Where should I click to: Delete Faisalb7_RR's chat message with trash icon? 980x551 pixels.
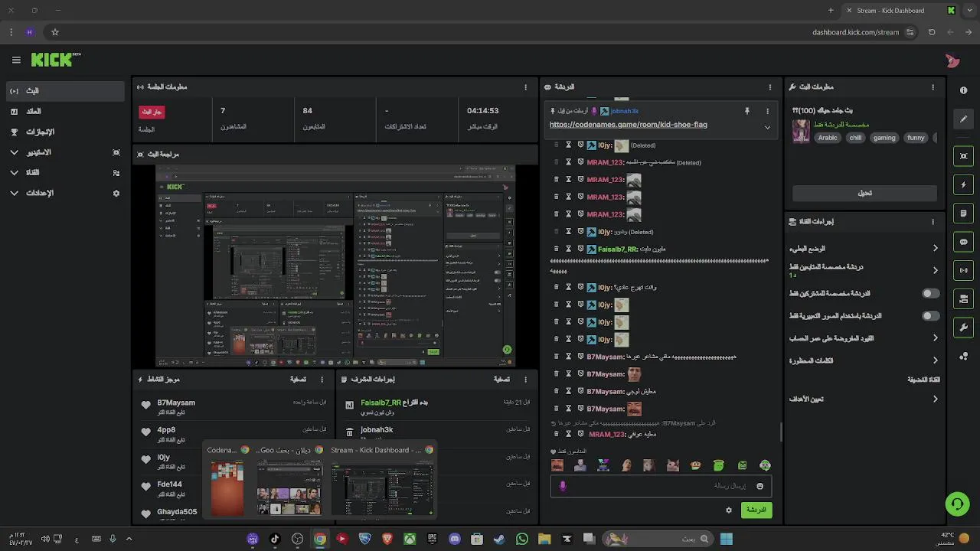[557, 249]
